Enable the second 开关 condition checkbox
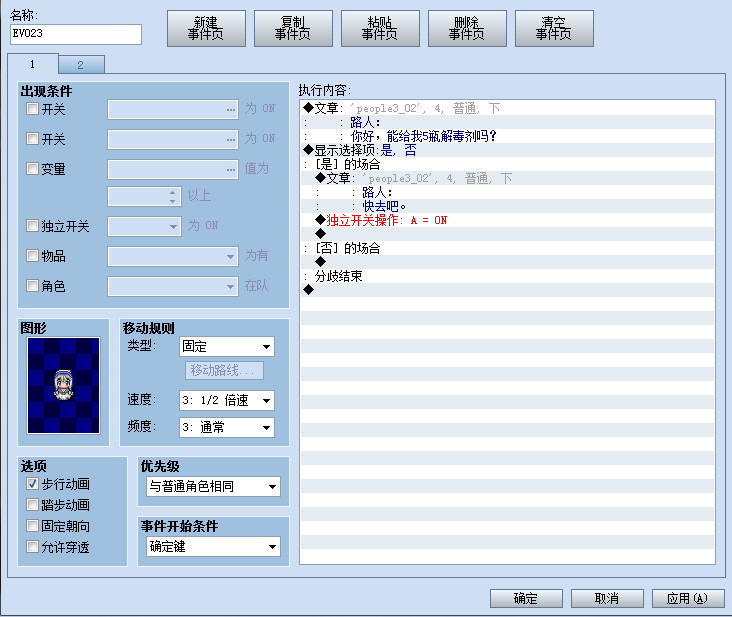 pyautogui.click(x=32, y=139)
